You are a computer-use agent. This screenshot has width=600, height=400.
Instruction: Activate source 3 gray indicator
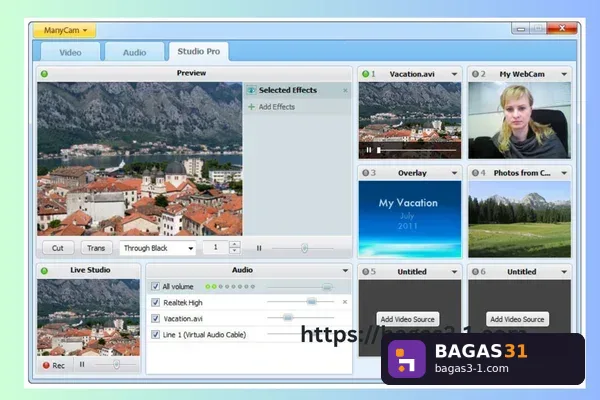pos(366,173)
